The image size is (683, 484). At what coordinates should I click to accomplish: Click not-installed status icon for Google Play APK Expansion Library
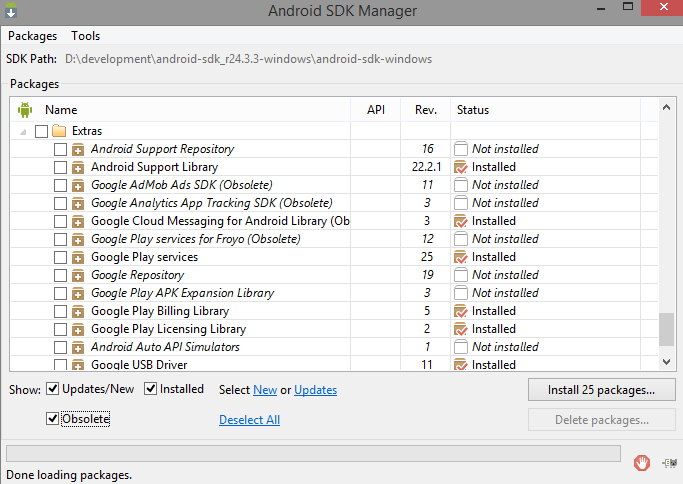coord(460,293)
